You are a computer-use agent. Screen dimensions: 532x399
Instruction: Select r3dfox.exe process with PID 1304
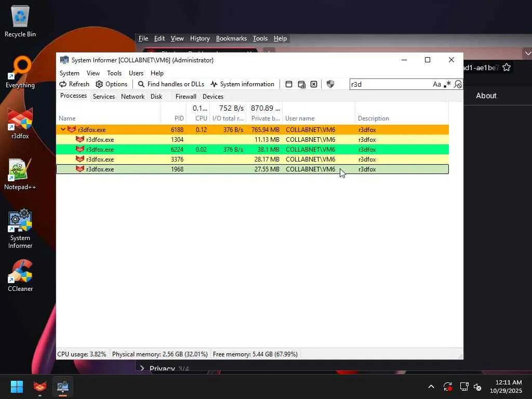(x=252, y=139)
